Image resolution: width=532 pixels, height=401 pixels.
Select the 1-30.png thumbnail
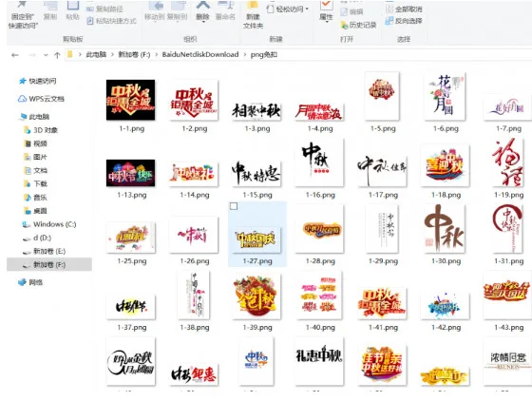click(x=446, y=229)
